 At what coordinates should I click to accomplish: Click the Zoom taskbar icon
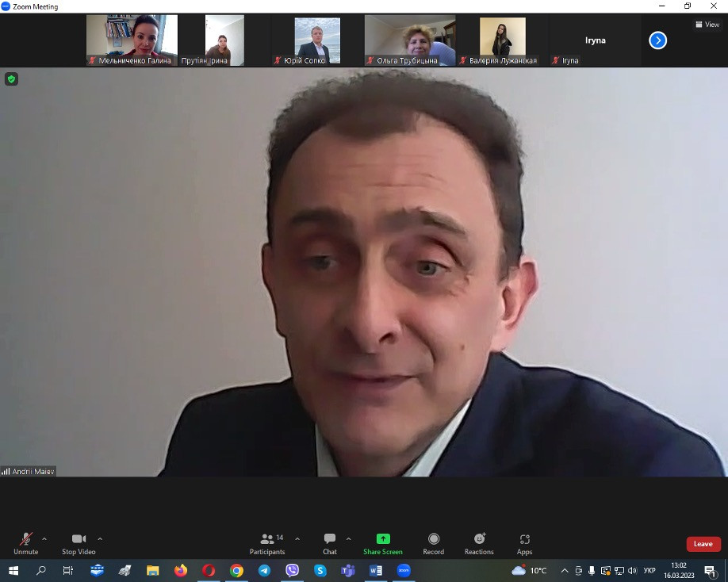[404, 570]
